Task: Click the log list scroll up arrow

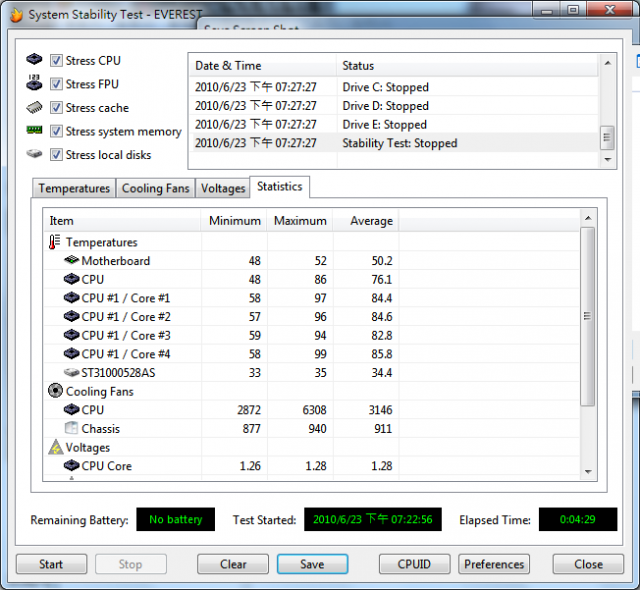Action: click(x=607, y=63)
